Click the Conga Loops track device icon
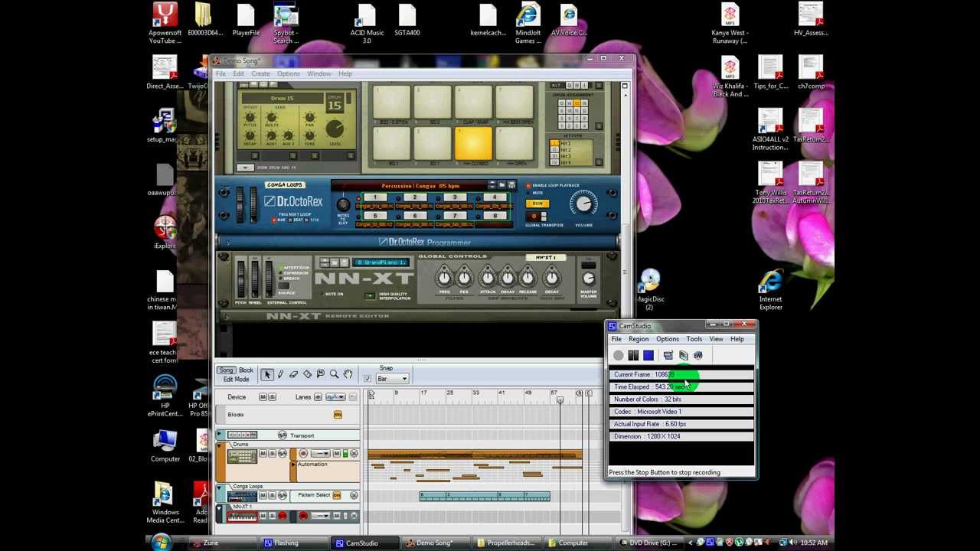980x551 pixels. click(x=242, y=497)
